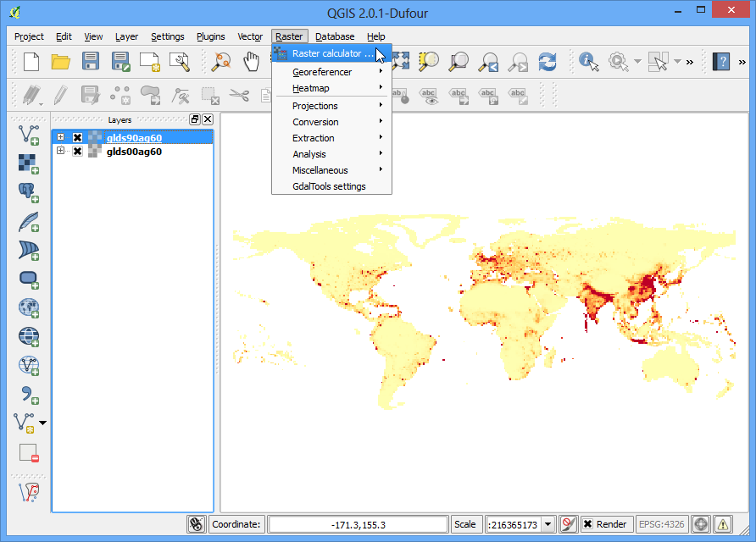This screenshot has height=542, width=756.
Task: Expand hidden attributes toolbar chevron
Action: 690,62
